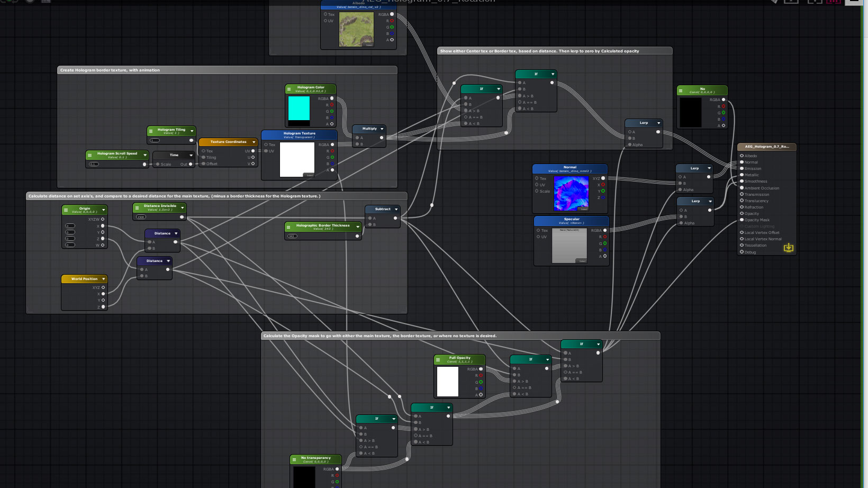This screenshot has height=488, width=868.
Task: Click Origin node X value field
Action: pos(70,226)
